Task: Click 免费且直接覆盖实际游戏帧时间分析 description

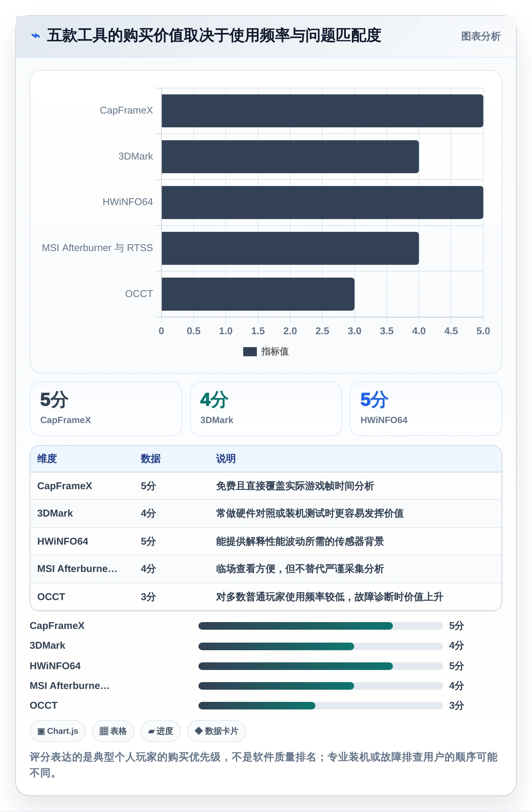Action: pyautogui.click(x=295, y=486)
